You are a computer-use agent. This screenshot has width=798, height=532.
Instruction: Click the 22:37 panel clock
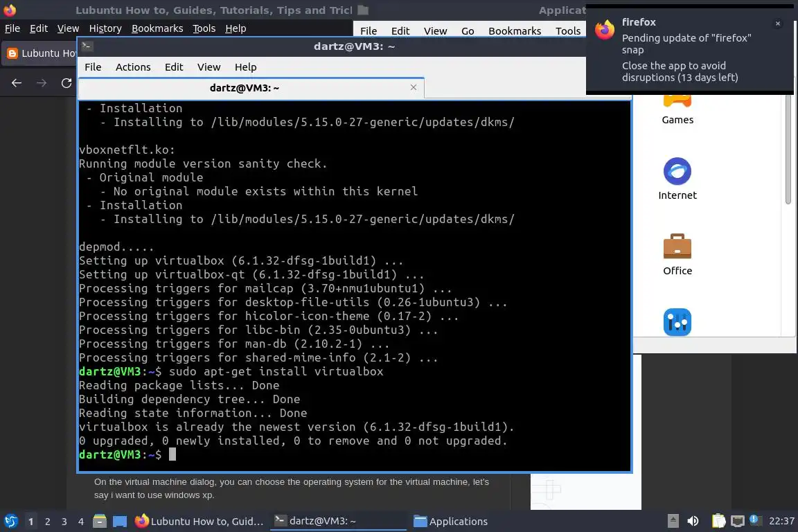click(x=781, y=521)
